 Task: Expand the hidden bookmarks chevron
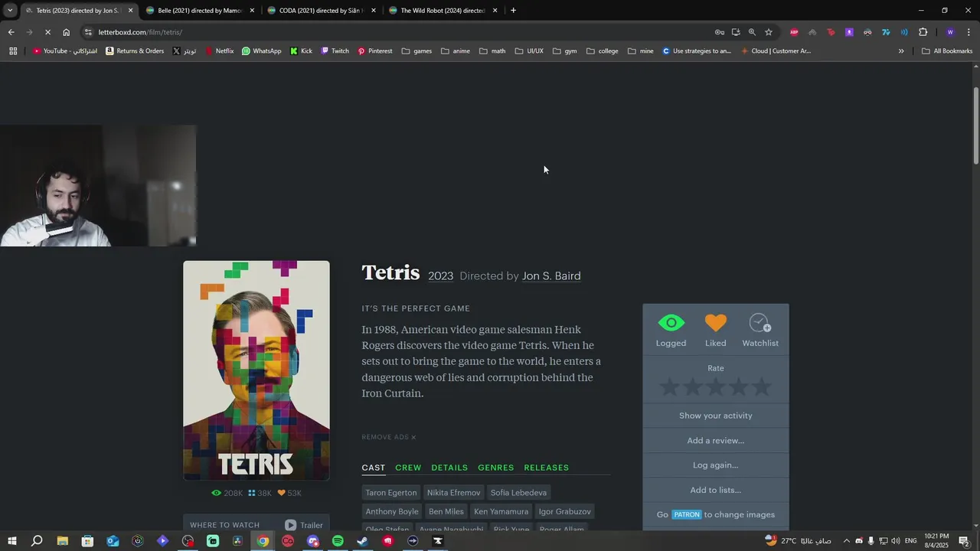(x=901, y=51)
